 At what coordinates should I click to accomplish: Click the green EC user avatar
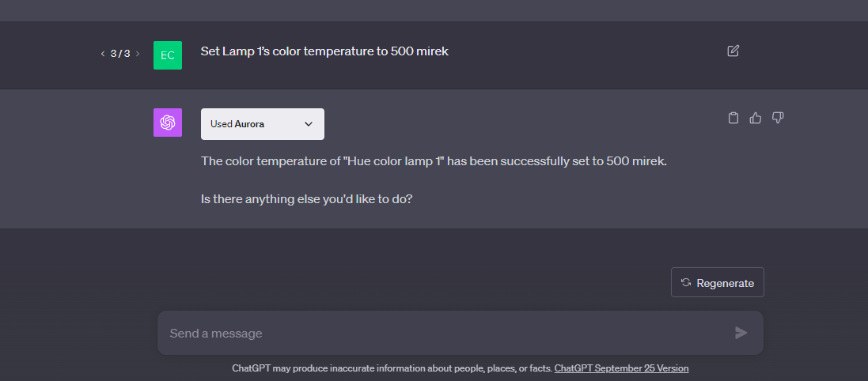pyautogui.click(x=168, y=55)
